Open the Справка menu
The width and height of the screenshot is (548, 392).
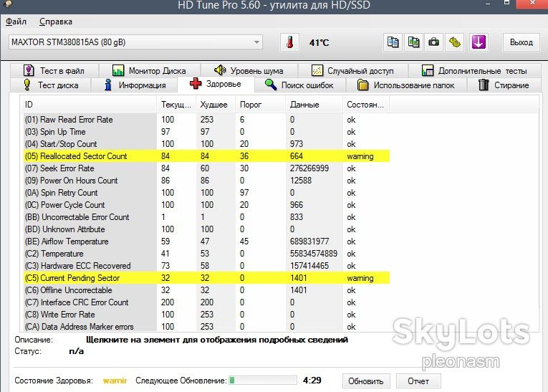pyautogui.click(x=56, y=21)
